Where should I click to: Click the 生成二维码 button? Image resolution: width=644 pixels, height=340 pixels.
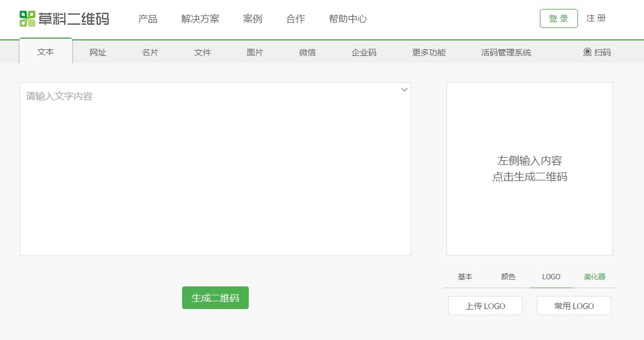pyautogui.click(x=215, y=298)
